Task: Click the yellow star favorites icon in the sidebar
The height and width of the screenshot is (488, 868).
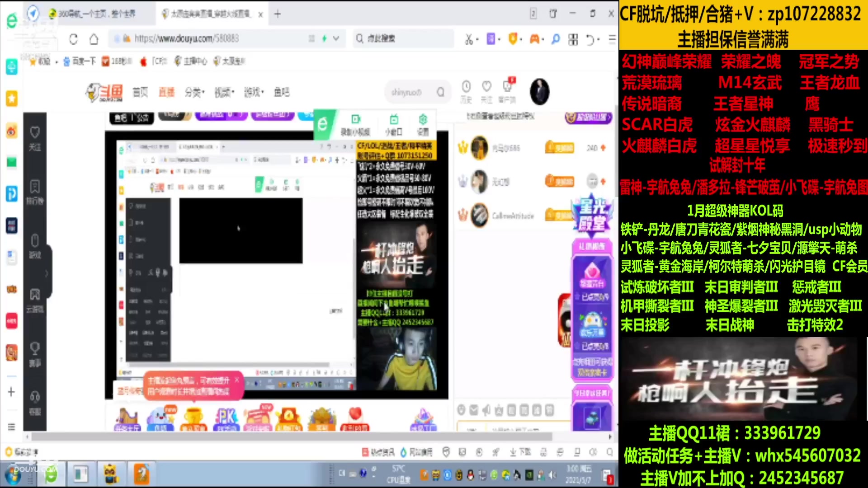Action: [x=12, y=98]
